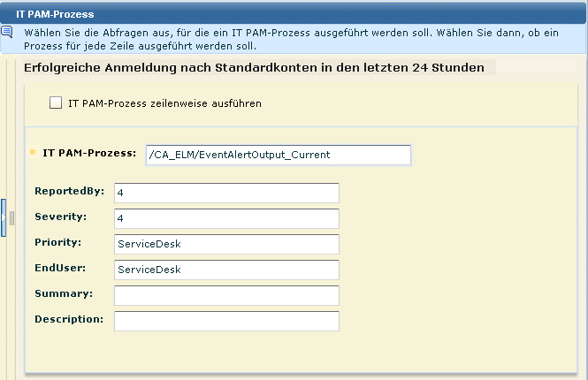Click the empty Description text field
The height and width of the screenshot is (380, 588).
226,321
